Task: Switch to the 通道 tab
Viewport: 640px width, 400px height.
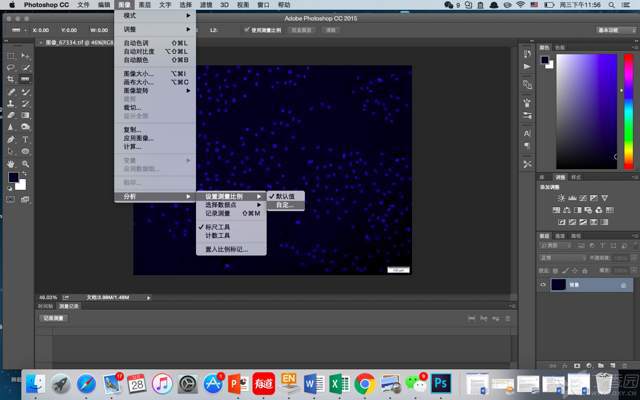Action: (x=560, y=236)
